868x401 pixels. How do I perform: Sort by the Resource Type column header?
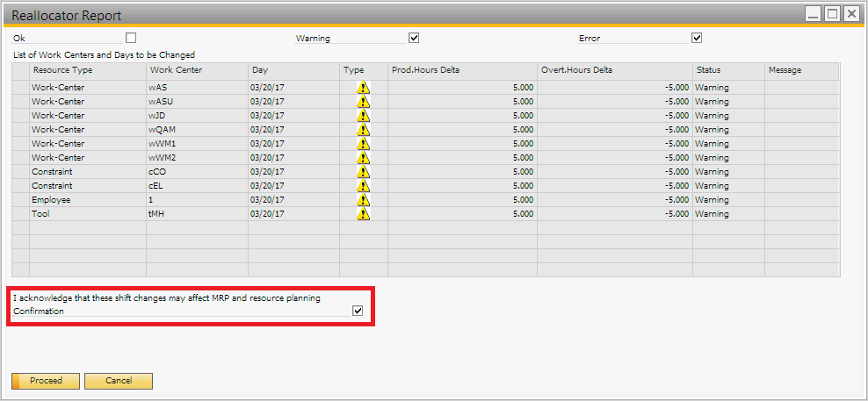tap(87, 70)
